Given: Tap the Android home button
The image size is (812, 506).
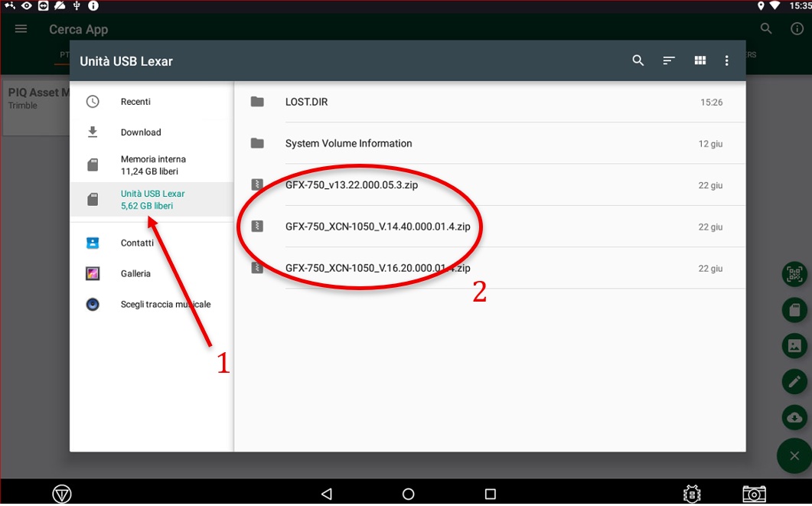Looking at the screenshot, I should click(408, 494).
